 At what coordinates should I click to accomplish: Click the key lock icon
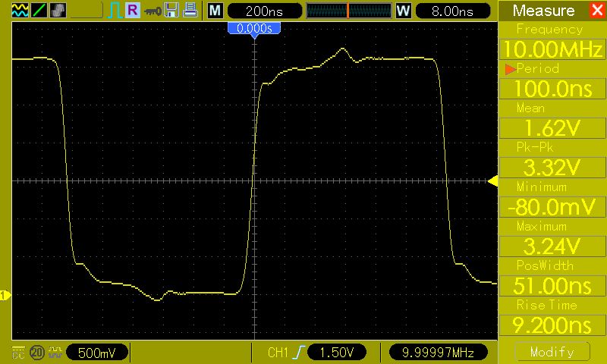pyautogui.click(x=153, y=11)
